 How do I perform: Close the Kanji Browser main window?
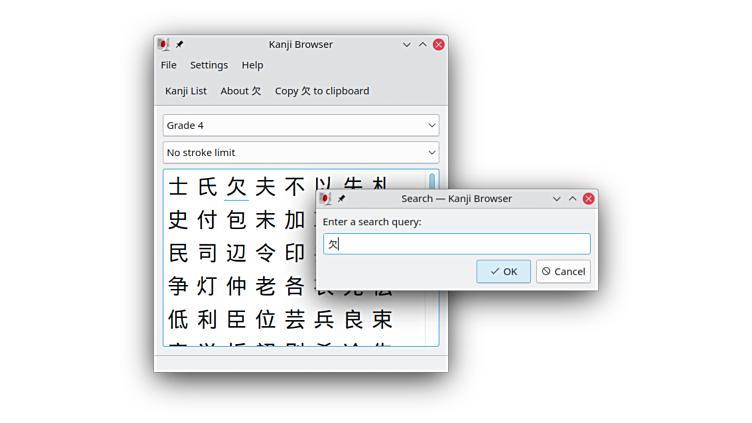click(x=439, y=44)
